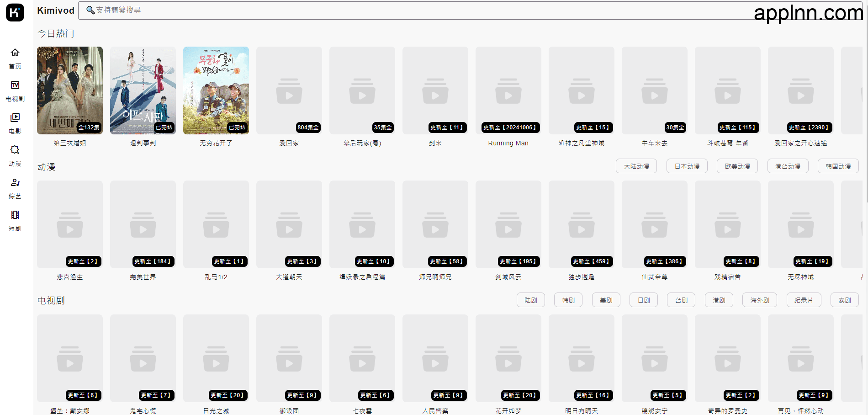Select the 短剧 short drama sidebar icon
The image size is (868, 415).
(x=15, y=215)
